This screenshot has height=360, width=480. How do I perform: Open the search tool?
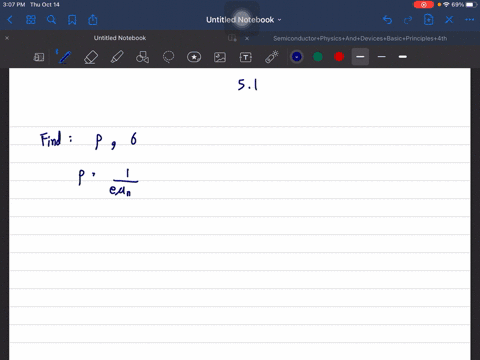coord(51,20)
